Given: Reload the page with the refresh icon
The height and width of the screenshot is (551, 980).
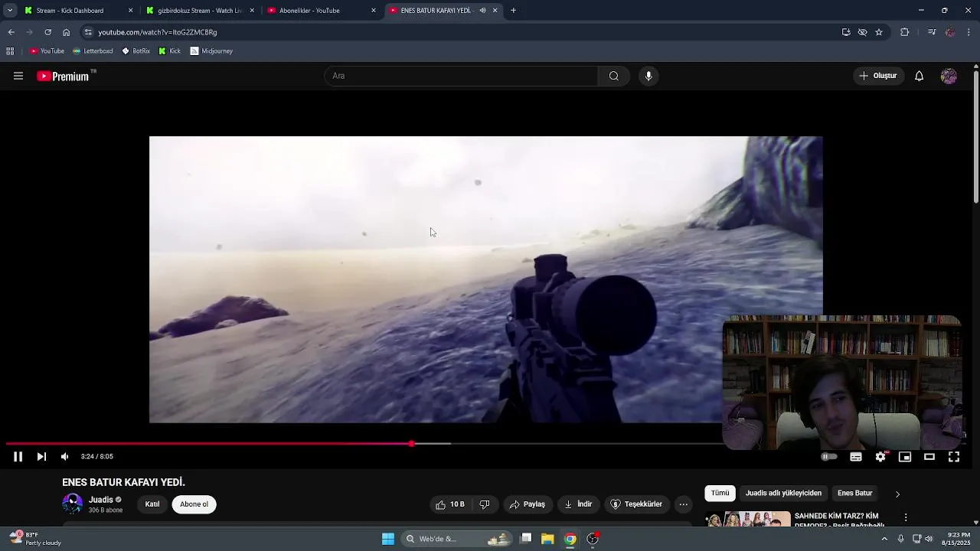Looking at the screenshot, I should (x=47, y=32).
